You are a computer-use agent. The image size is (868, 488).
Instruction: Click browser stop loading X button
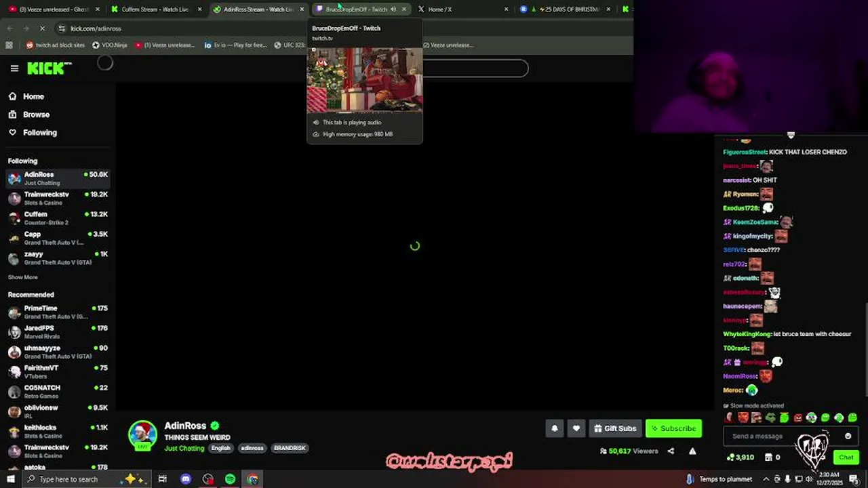(42, 28)
